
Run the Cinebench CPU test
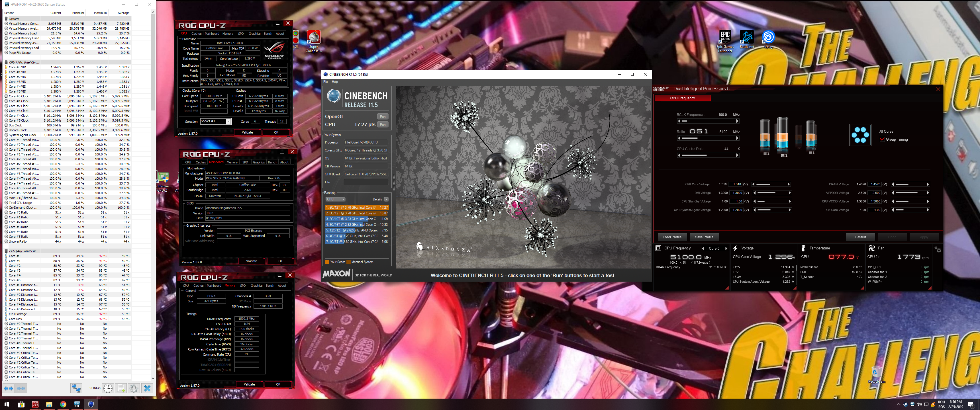point(383,125)
